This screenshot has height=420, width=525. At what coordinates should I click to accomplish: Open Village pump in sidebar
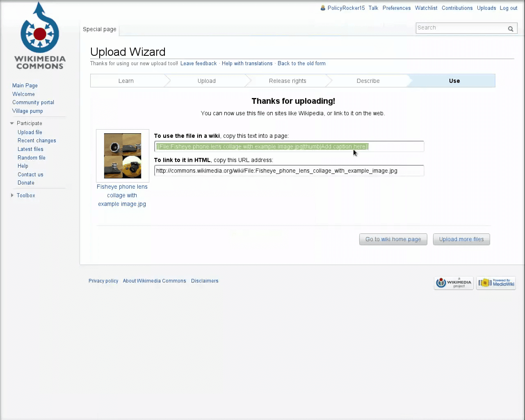pos(27,111)
